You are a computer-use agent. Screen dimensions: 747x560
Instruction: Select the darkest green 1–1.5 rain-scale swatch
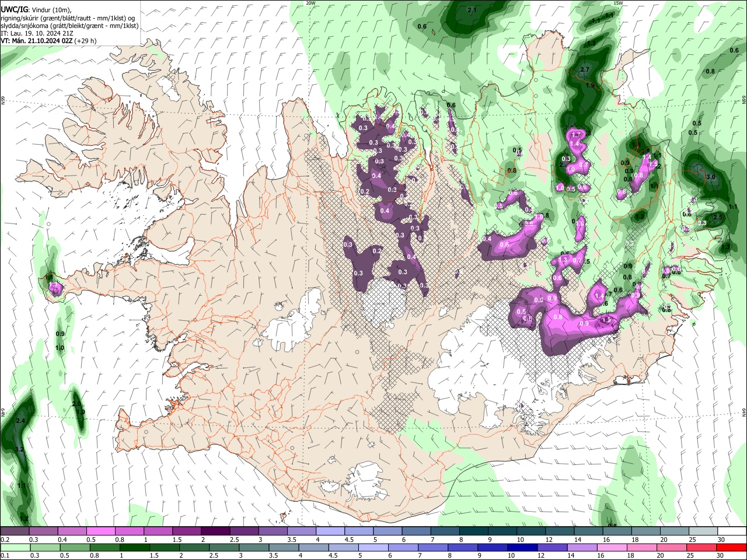(x=134, y=547)
